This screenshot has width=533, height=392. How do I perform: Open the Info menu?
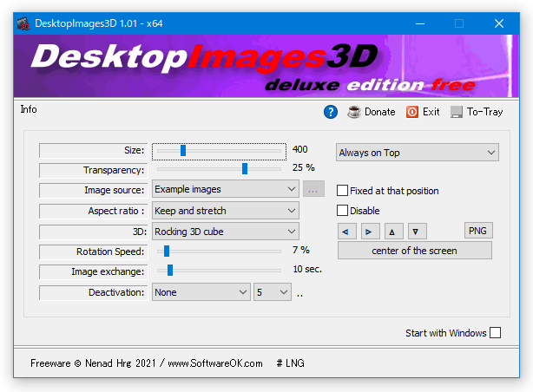click(29, 109)
